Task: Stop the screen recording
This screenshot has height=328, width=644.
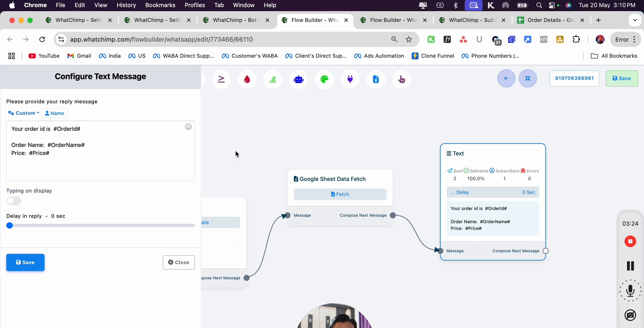Action: pyautogui.click(x=630, y=242)
